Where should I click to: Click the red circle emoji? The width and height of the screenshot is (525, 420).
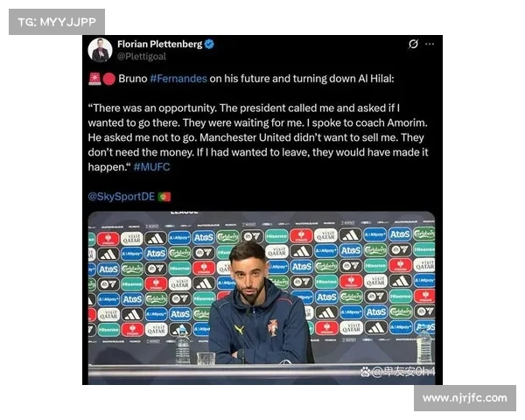click(109, 79)
